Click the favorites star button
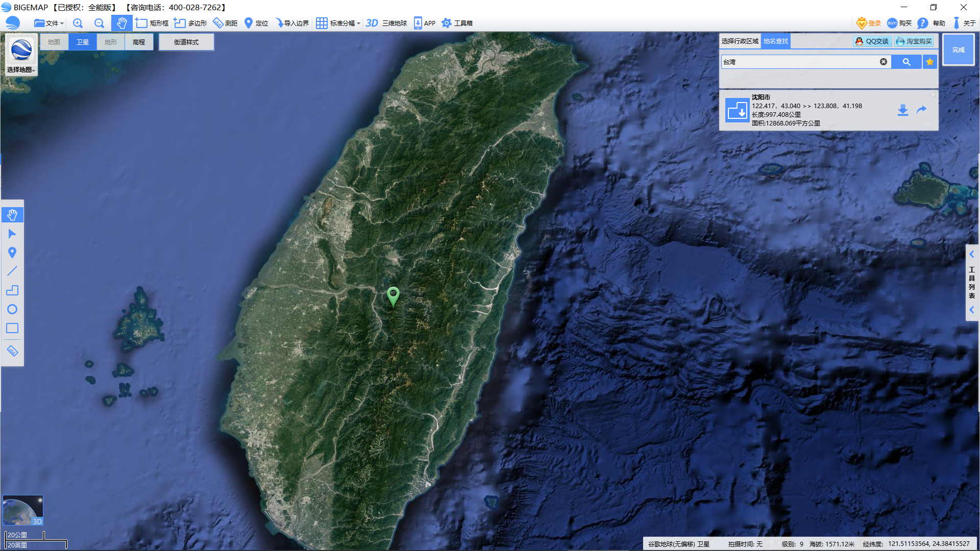 [930, 62]
